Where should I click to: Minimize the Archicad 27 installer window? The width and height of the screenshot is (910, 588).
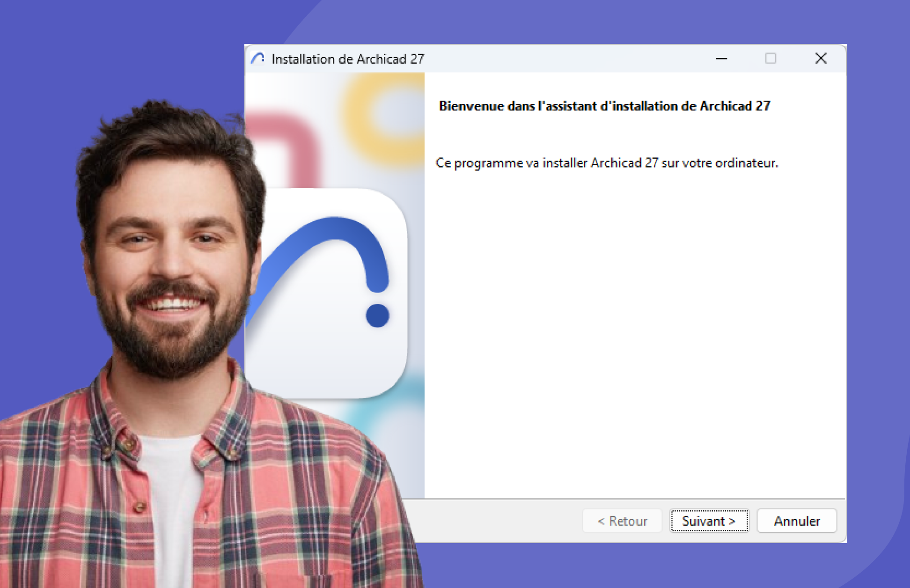(721, 59)
